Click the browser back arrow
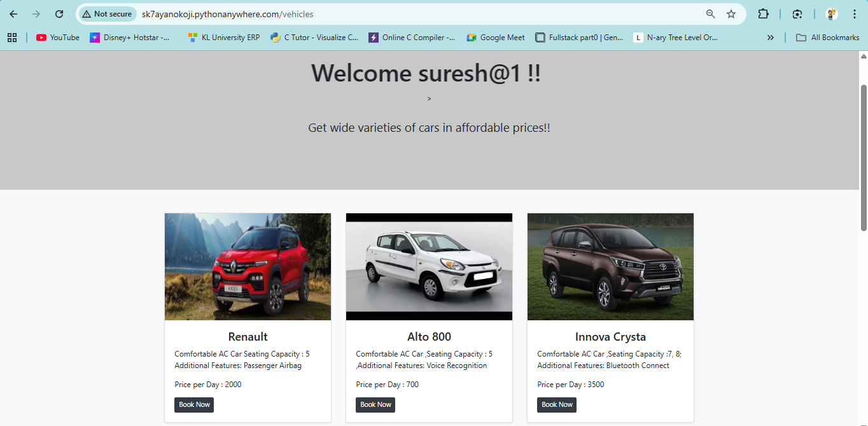The width and height of the screenshot is (868, 426). coord(13,14)
